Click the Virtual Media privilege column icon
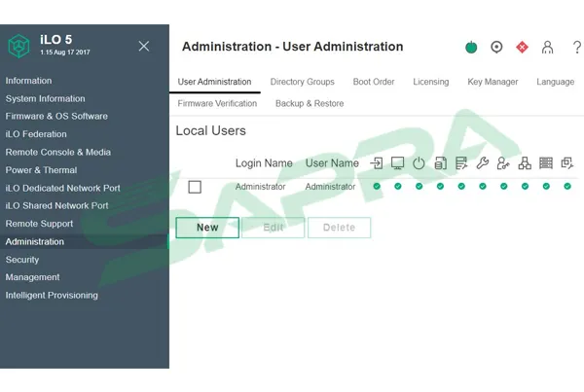Viewport: 584px width, 392px height. [x=440, y=163]
